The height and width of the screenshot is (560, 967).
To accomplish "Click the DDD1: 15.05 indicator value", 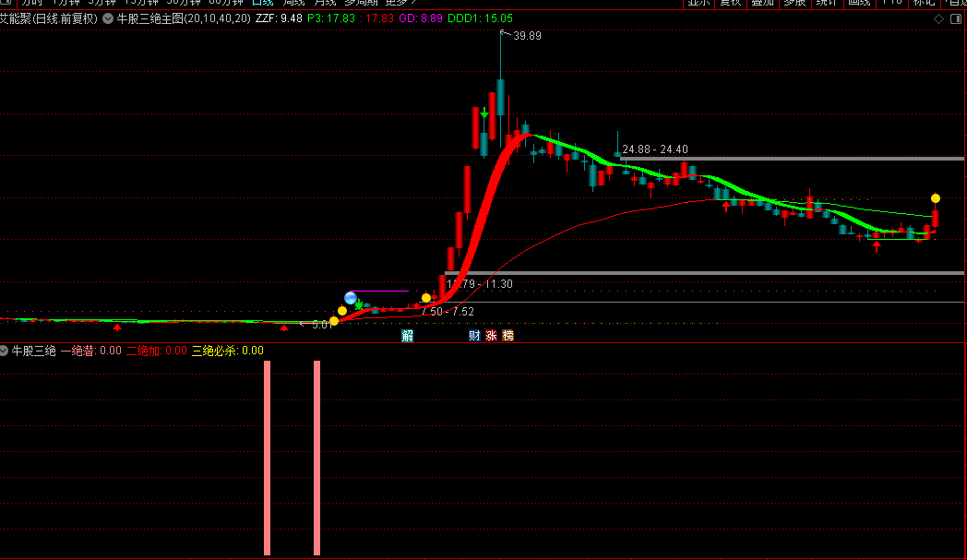I will [x=480, y=18].
